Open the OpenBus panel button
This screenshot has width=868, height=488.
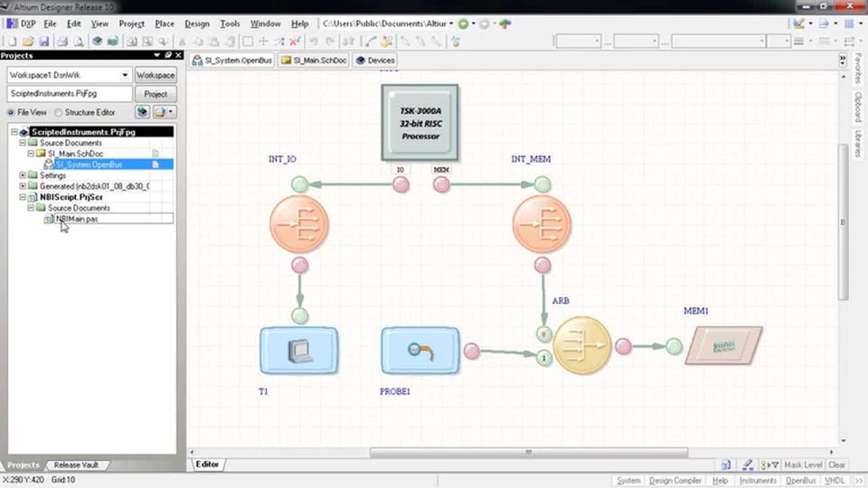[x=800, y=480]
